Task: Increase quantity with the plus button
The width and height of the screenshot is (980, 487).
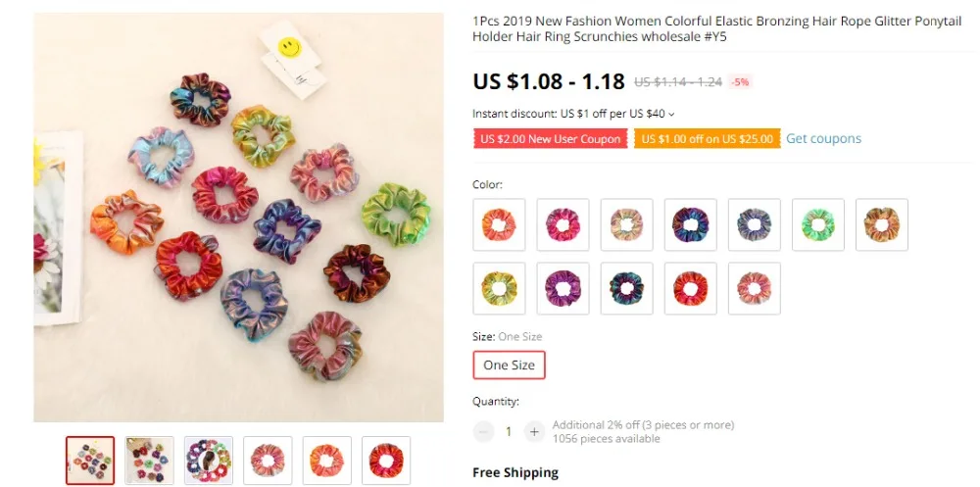Action: click(534, 431)
